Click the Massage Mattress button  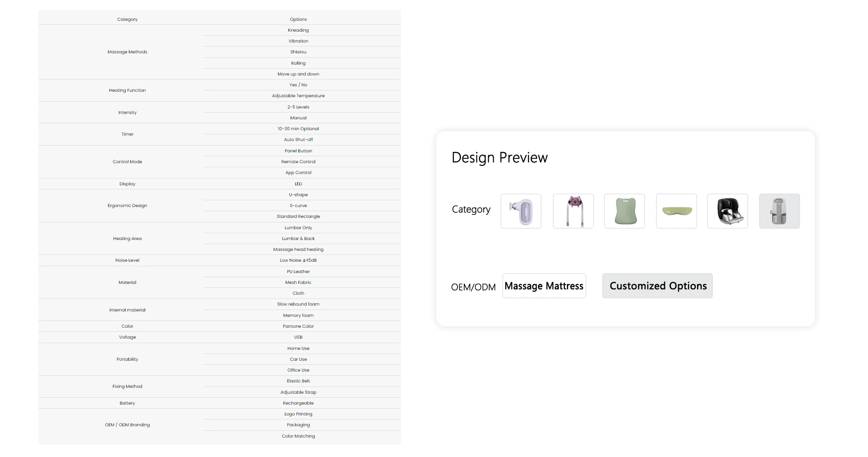coord(544,286)
